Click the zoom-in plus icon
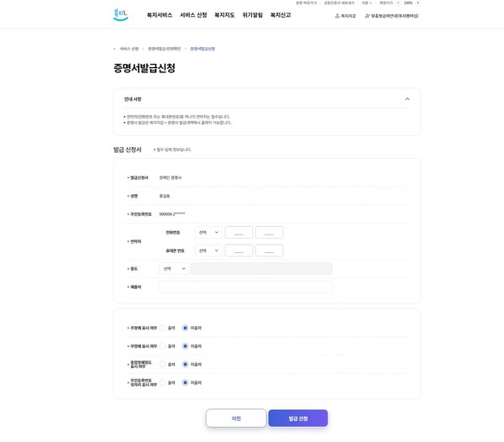 (417, 3)
